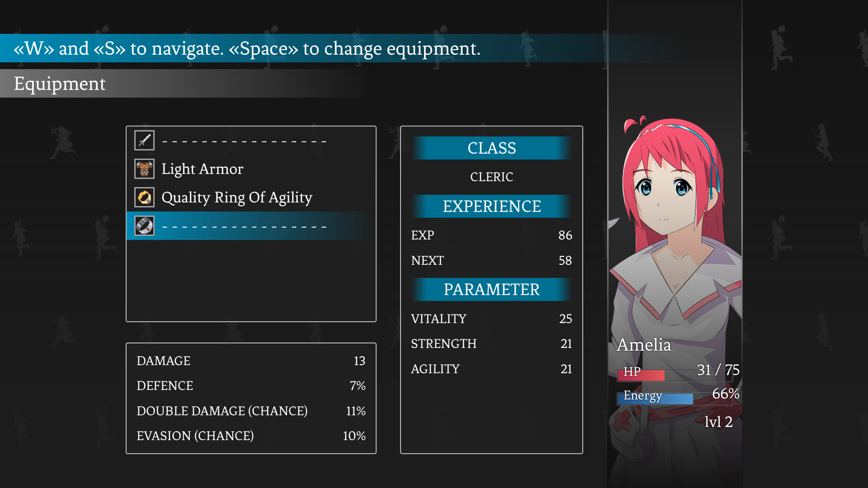Viewport: 868px width, 488px height.
Task: Click the navigation hint text banner
Action: click(247, 48)
